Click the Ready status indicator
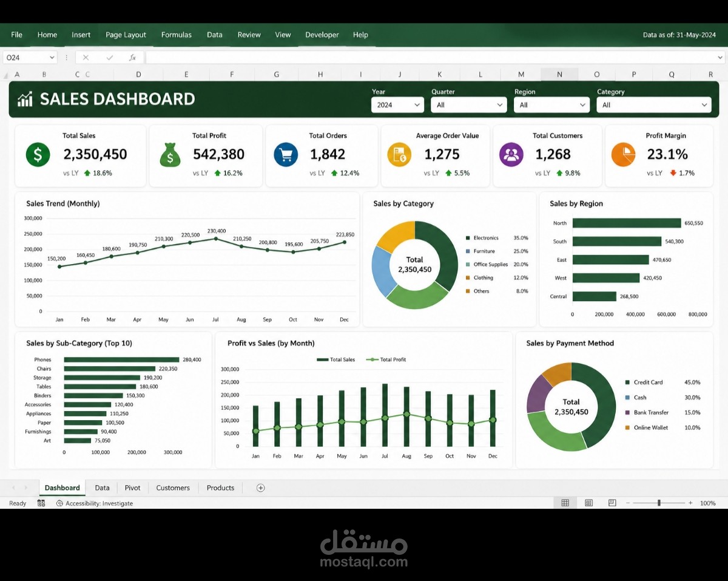The height and width of the screenshot is (581, 728). (x=18, y=503)
